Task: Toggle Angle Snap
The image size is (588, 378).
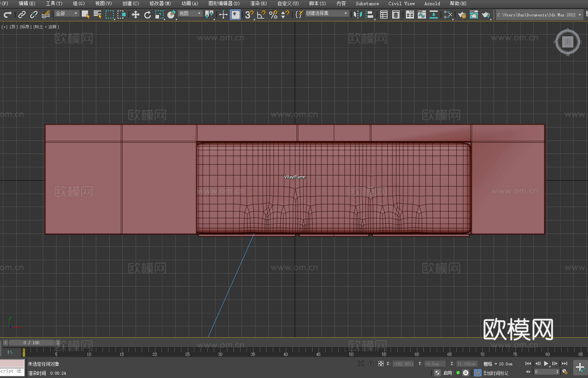Action: click(261, 14)
